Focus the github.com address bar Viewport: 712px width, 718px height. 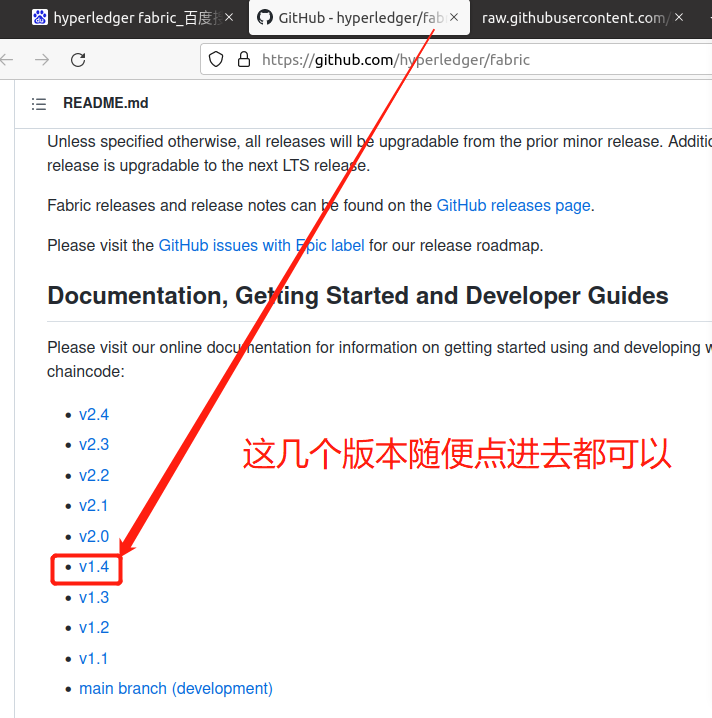[458, 59]
